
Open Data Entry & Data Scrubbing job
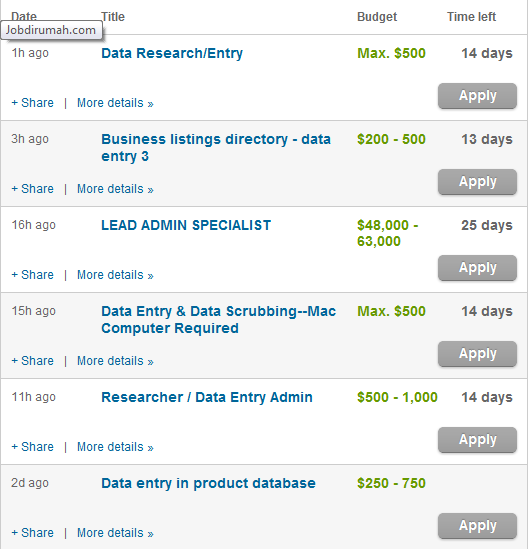tap(218, 319)
